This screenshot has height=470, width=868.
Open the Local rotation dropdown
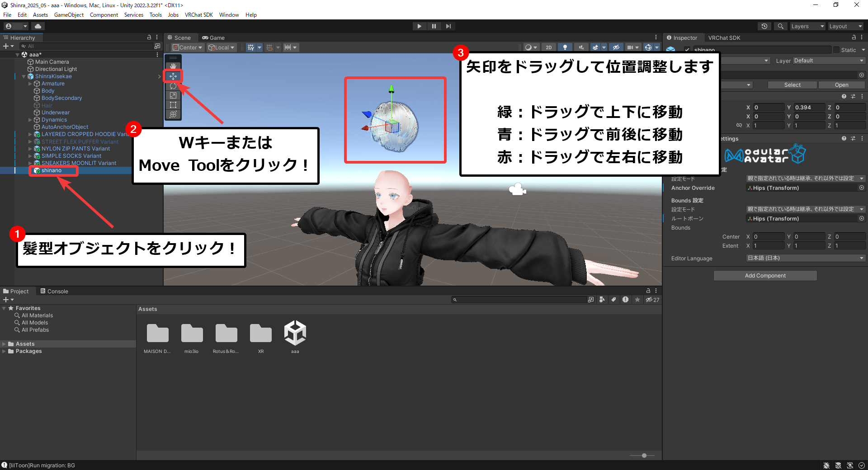pyautogui.click(x=222, y=47)
